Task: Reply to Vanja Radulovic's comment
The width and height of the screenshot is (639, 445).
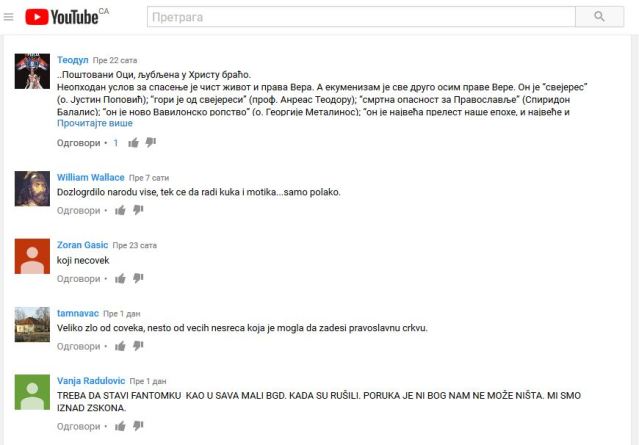Action: (79, 426)
